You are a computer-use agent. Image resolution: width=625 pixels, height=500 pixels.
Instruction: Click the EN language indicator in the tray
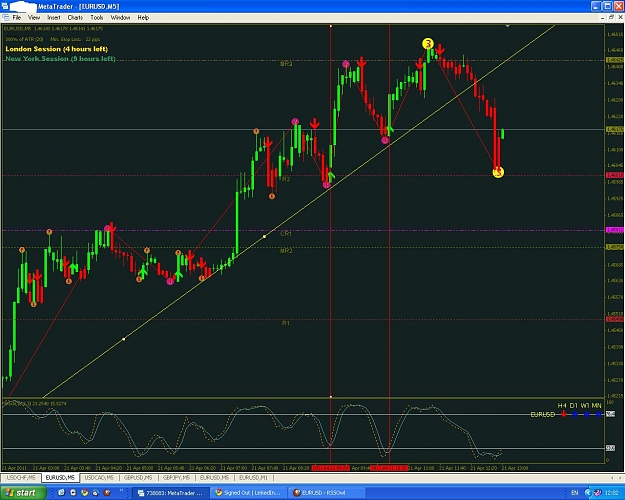click(575, 493)
